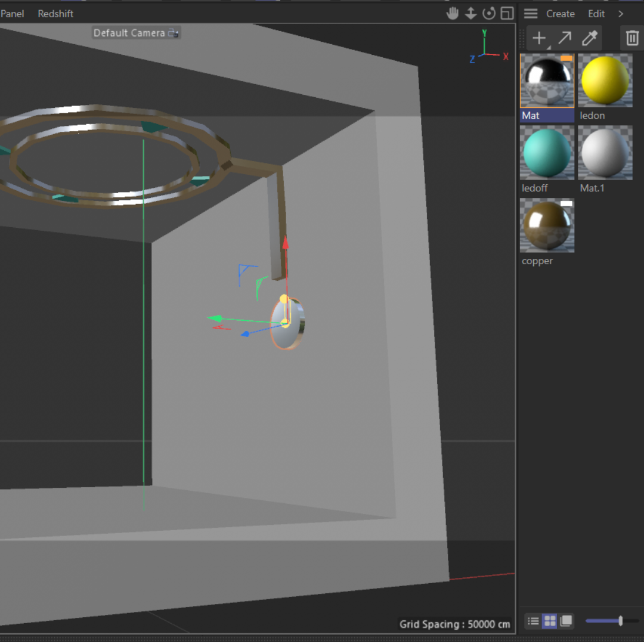
Task: Open the Default Camera dropdown in viewport
Action: pos(136,33)
